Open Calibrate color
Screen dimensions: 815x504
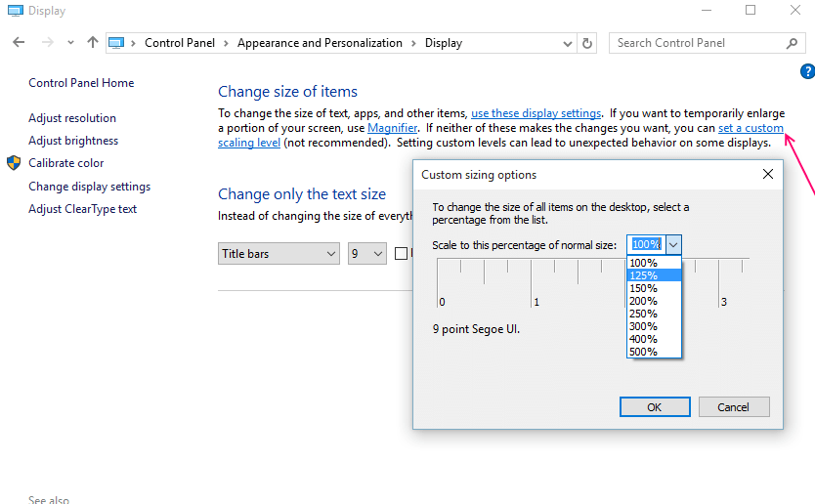tap(66, 163)
